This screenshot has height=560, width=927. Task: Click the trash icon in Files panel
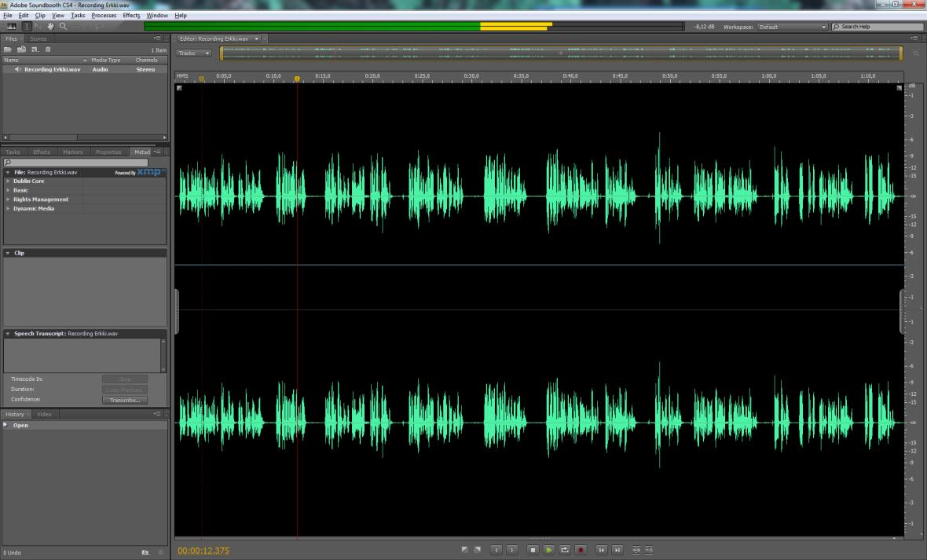48,49
